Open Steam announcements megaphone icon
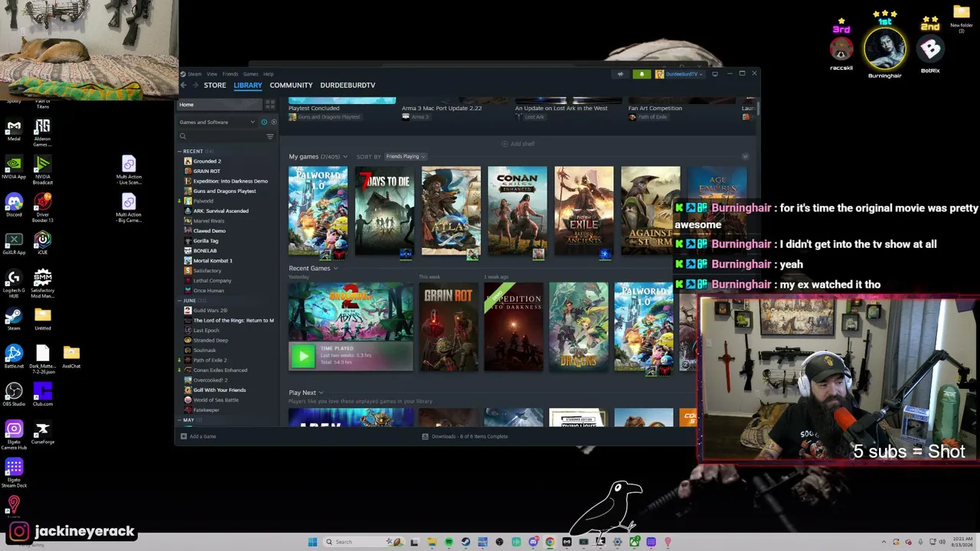The width and height of the screenshot is (980, 551). pyautogui.click(x=620, y=74)
